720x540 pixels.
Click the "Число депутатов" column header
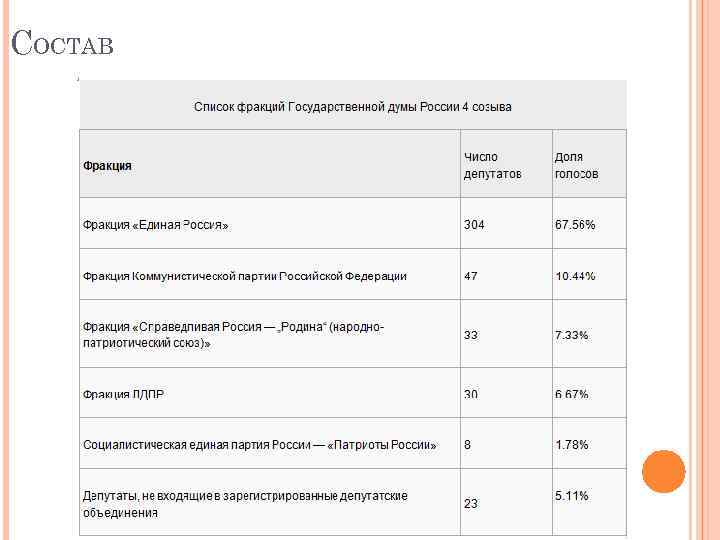(x=492, y=165)
